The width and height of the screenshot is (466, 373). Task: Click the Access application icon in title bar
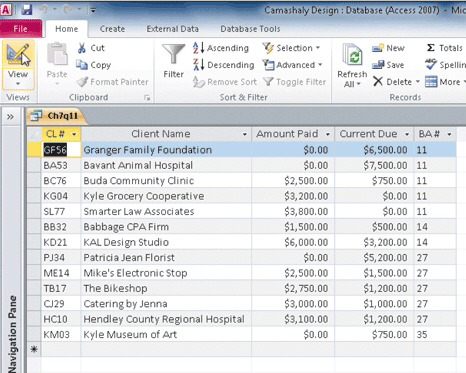[x=6, y=10]
